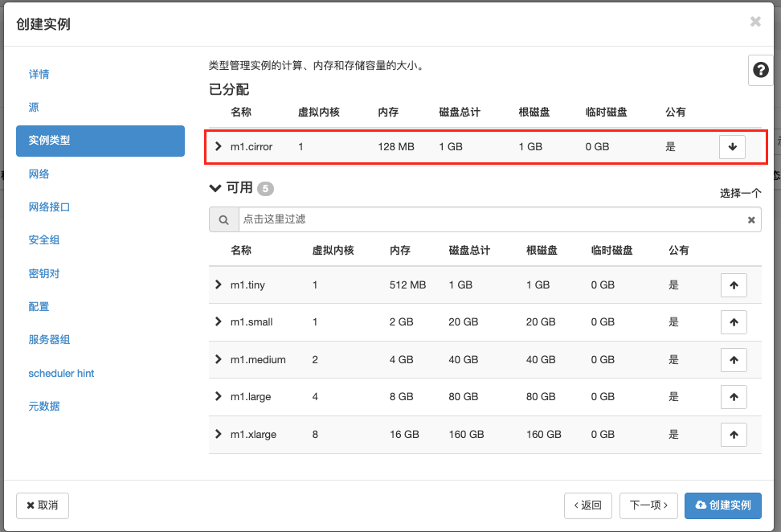781x532 pixels.
Task: Go to the 安全组 step
Action: [44, 239]
